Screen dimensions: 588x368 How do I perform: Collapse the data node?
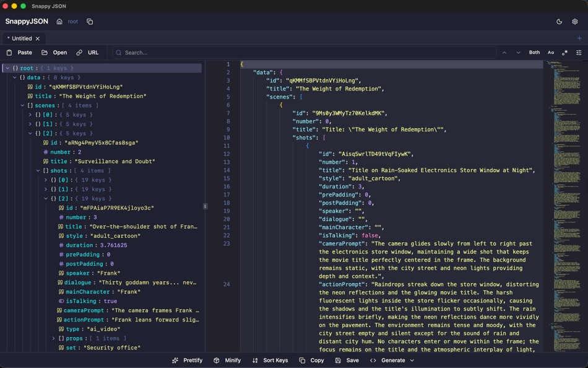click(x=15, y=77)
